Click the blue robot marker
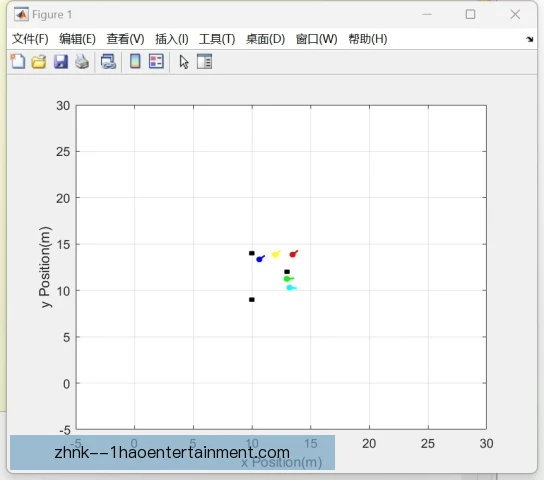Screen dimensions: 544x480 coord(260,259)
